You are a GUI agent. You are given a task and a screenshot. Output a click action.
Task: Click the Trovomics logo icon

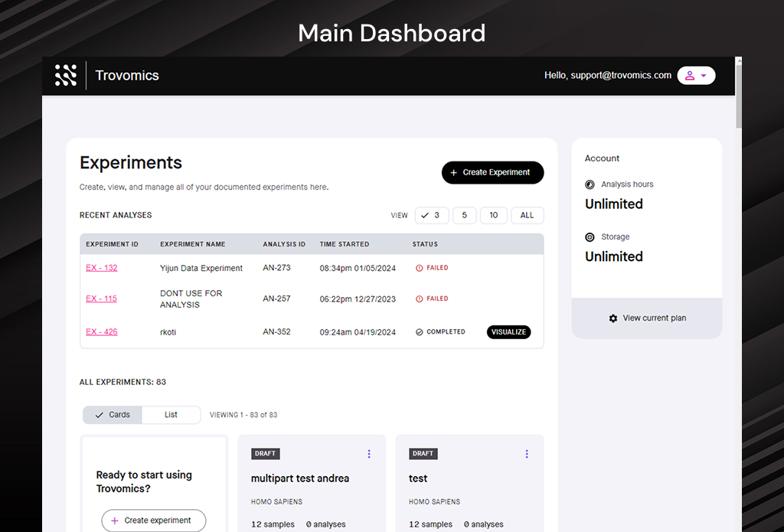point(66,75)
